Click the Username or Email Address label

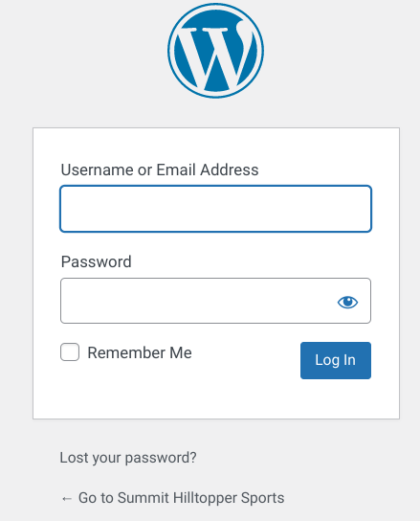point(160,170)
